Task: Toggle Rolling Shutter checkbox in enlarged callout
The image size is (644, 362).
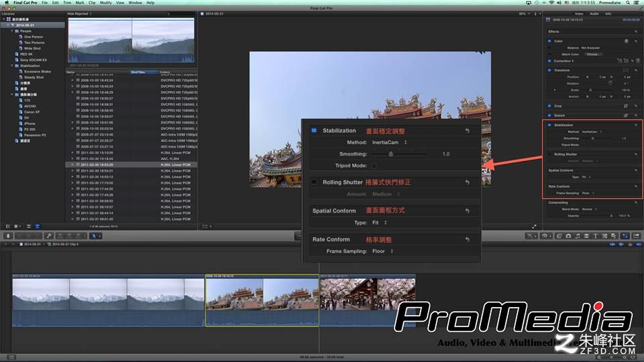Action: 314,182
